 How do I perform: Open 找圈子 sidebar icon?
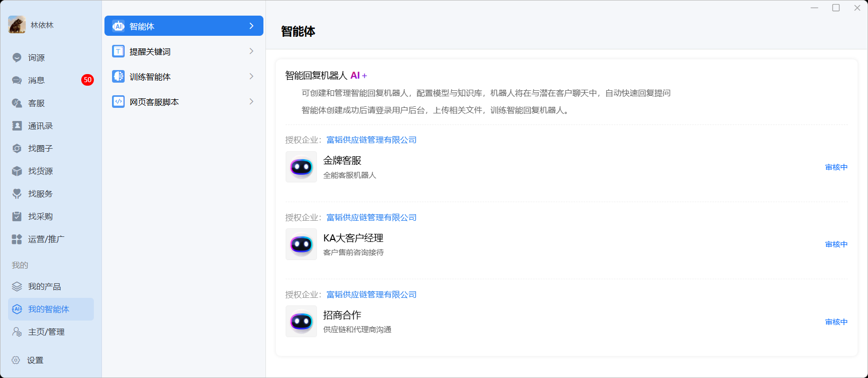(x=17, y=148)
